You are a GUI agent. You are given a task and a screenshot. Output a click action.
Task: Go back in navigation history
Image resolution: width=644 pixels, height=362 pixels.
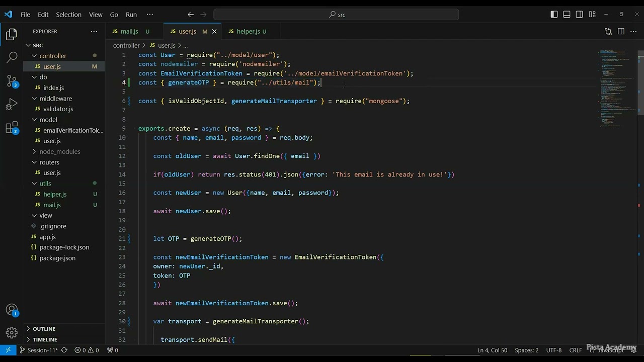190,15
